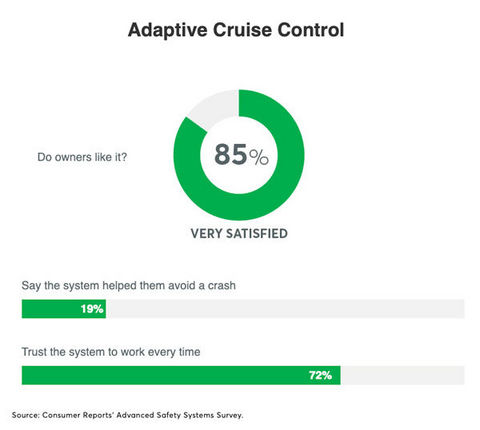The width and height of the screenshot is (480, 430).
Task: Click the 72% green bar
Action: point(181,375)
